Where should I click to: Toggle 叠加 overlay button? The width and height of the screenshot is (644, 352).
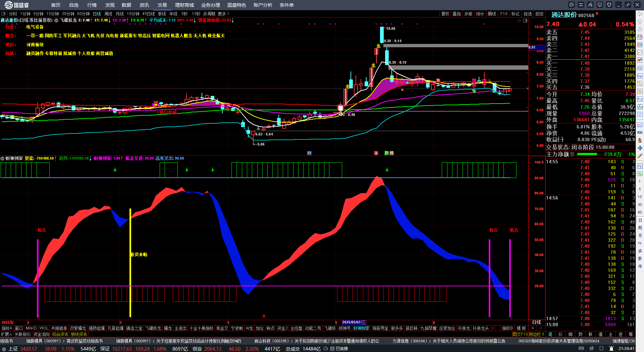tap(457, 14)
